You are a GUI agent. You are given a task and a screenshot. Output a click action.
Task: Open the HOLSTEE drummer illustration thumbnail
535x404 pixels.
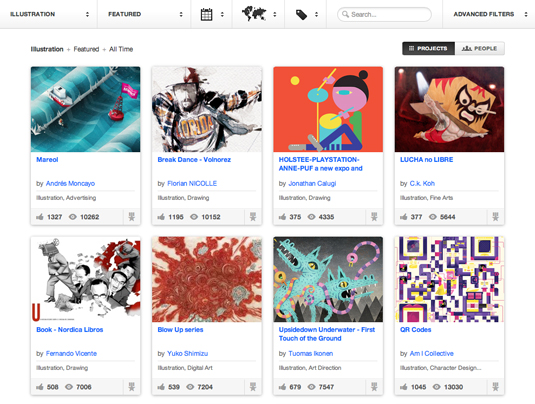[328, 109]
